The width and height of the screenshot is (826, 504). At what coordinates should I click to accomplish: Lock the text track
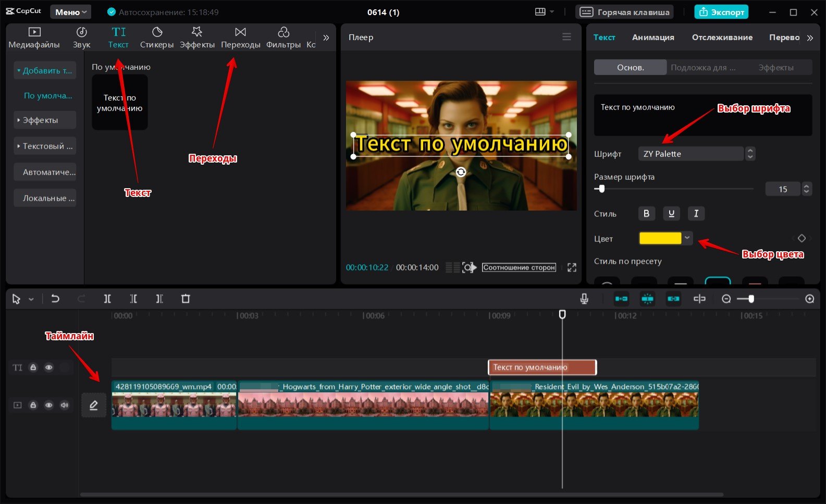pos(33,367)
